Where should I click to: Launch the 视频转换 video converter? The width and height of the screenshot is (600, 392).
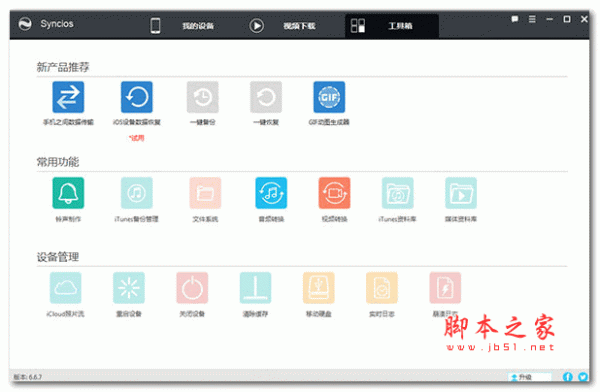click(x=334, y=193)
